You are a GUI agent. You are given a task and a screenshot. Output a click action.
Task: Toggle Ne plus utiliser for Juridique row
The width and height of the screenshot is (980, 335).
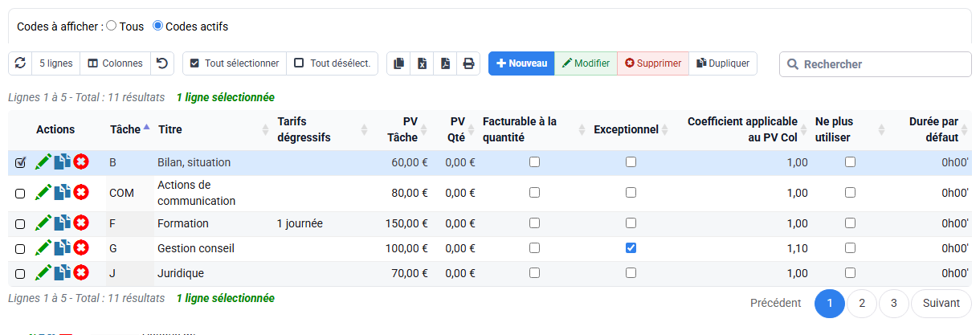pyautogui.click(x=850, y=272)
